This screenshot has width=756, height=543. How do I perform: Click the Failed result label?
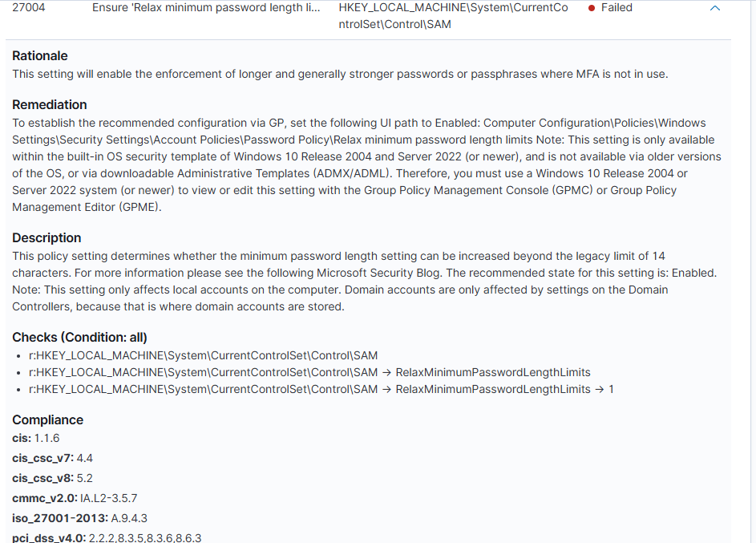pyautogui.click(x=617, y=8)
